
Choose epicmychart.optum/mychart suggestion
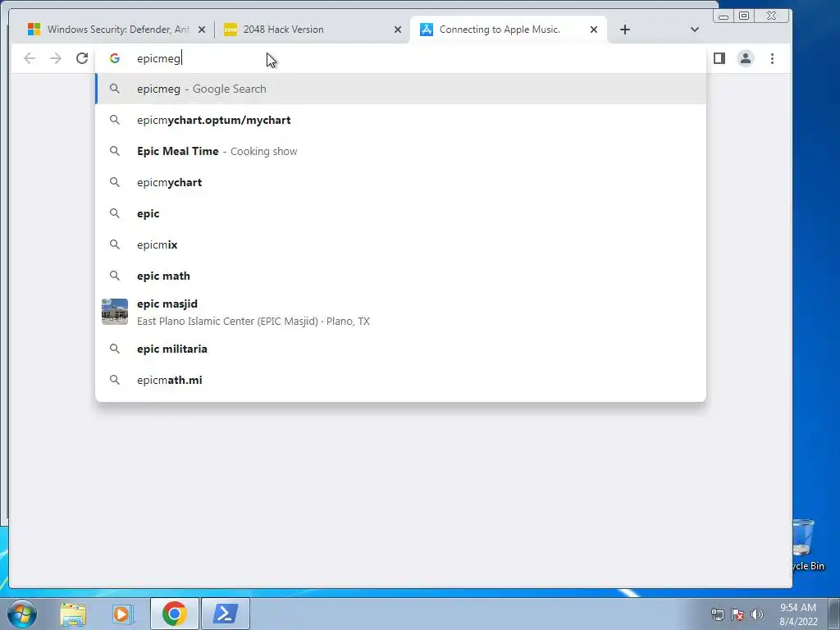coord(400,120)
